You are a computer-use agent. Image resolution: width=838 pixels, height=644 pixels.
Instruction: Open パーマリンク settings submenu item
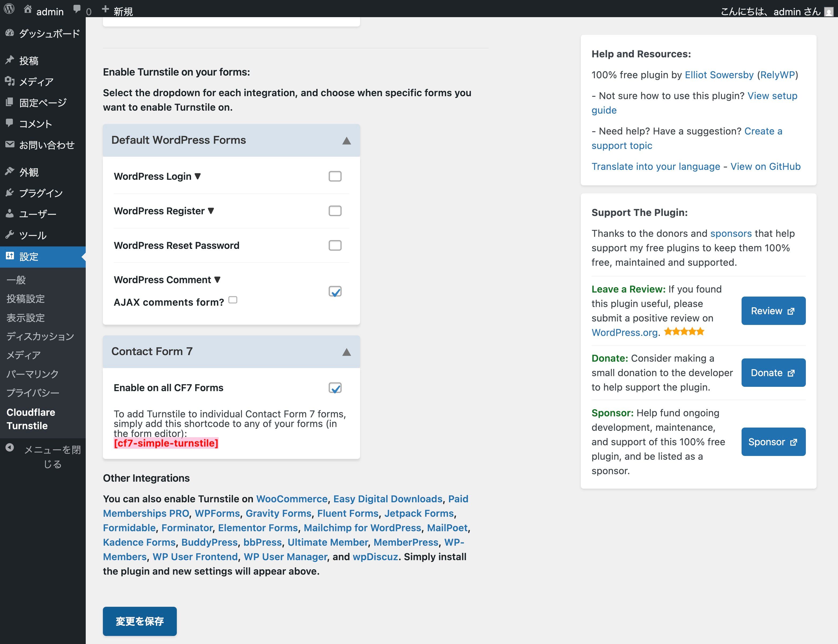33,374
